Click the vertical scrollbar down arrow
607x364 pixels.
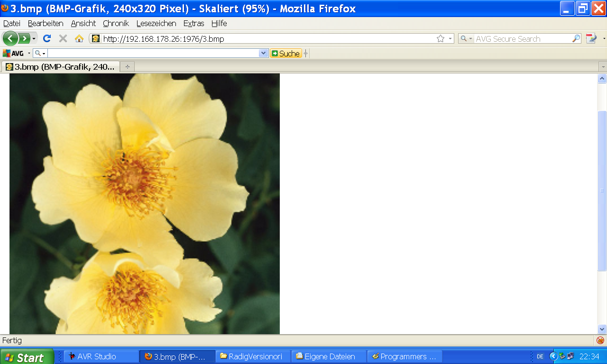click(602, 329)
